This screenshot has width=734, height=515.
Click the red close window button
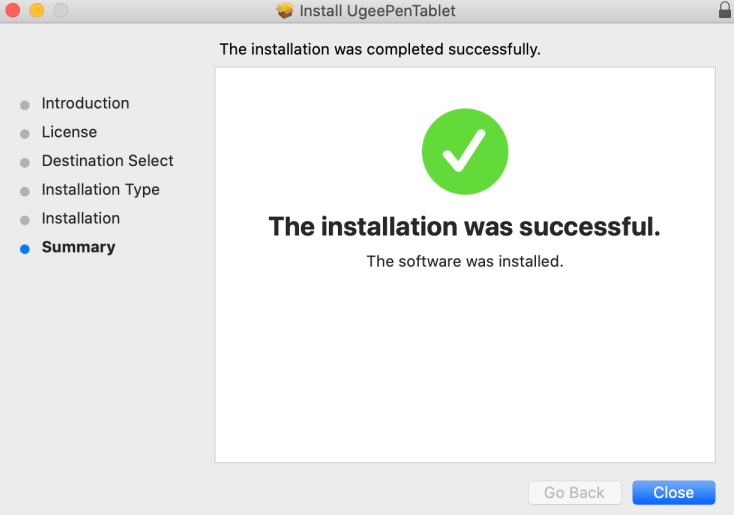tap(13, 10)
